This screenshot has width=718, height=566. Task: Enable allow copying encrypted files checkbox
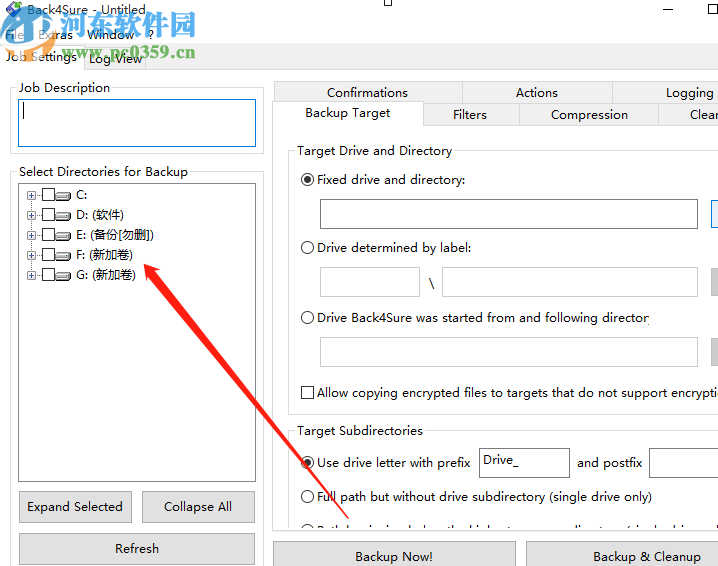point(307,392)
